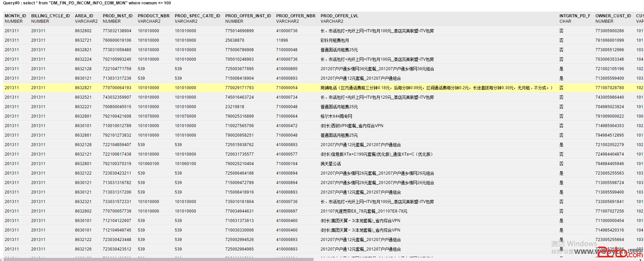
Task: Select the PROD_OFFER_NBR cell 410000472
Action: 287,126
